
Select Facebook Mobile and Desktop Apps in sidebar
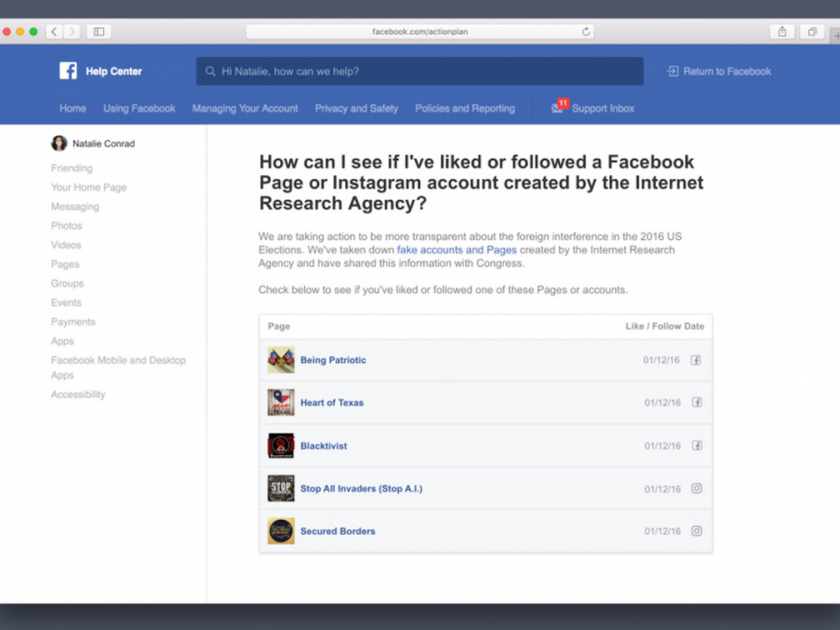[x=118, y=368]
